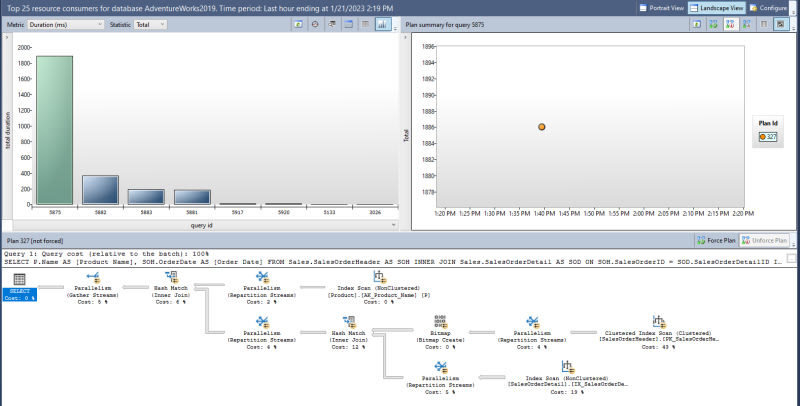Toggle Landscape View layout
The width and height of the screenshot is (800, 406).
coord(715,7)
